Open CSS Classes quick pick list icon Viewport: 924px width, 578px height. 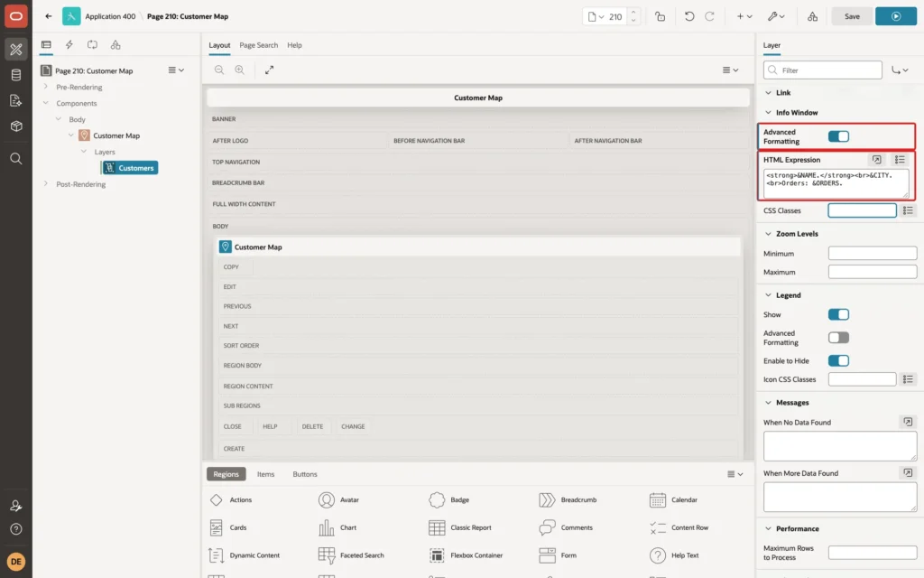[908, 210]
